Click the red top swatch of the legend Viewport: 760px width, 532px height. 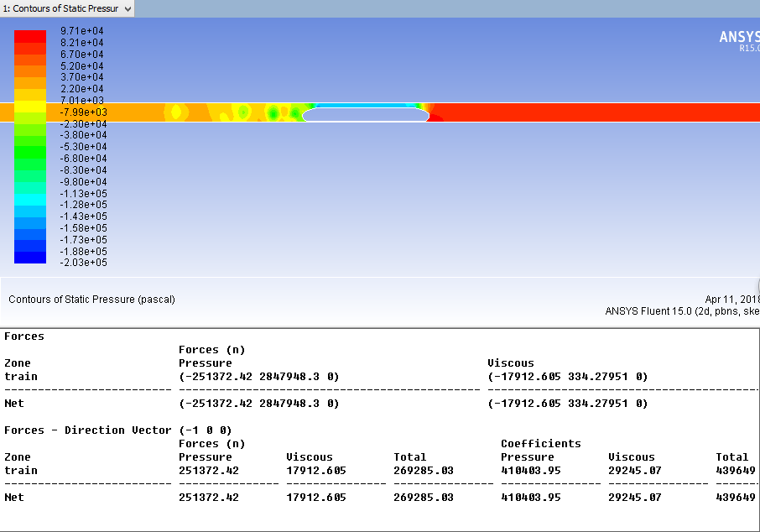pyautogui.click(x=30, y=36)
